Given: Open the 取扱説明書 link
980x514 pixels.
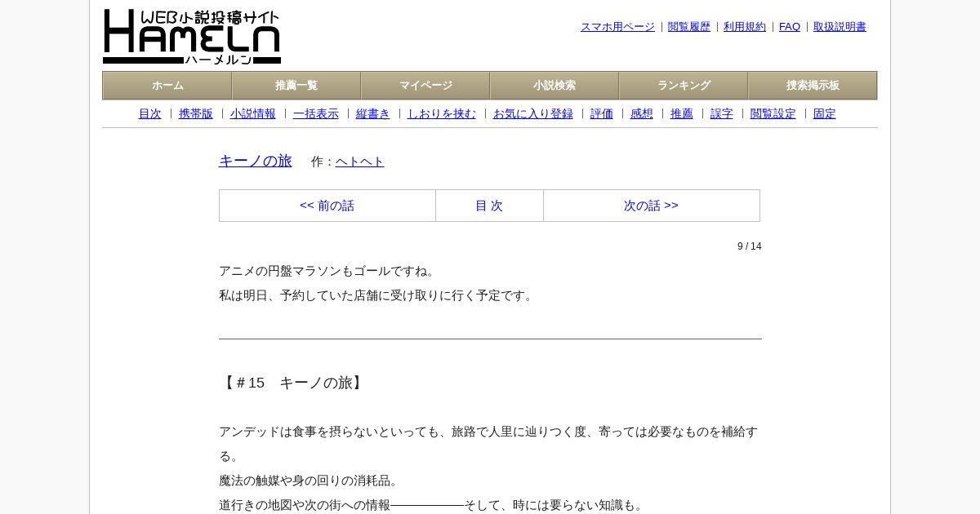Looking at the screenshot, I should tap(840, 27).
